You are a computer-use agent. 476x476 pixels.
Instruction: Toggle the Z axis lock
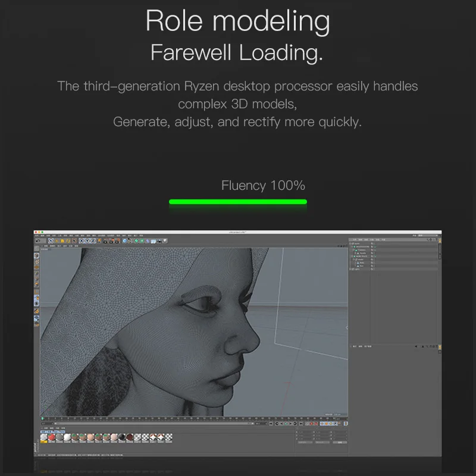(x=93, y=241)
